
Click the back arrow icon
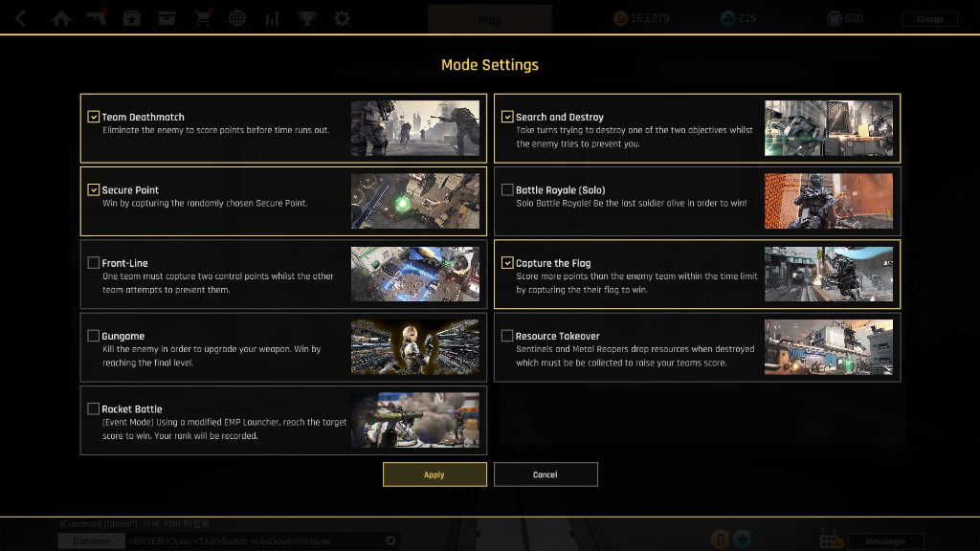point(21,18)
